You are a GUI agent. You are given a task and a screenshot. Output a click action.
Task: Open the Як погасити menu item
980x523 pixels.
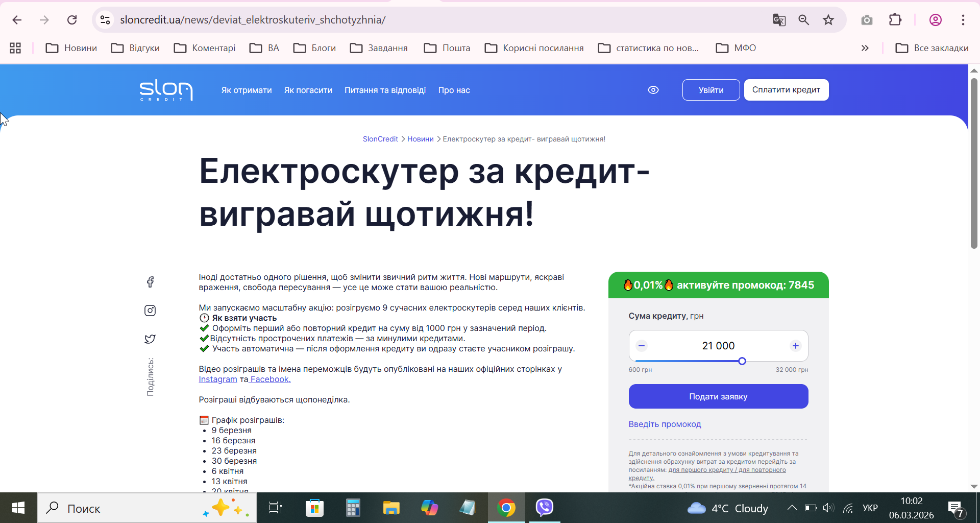click(x=308, y=90)
